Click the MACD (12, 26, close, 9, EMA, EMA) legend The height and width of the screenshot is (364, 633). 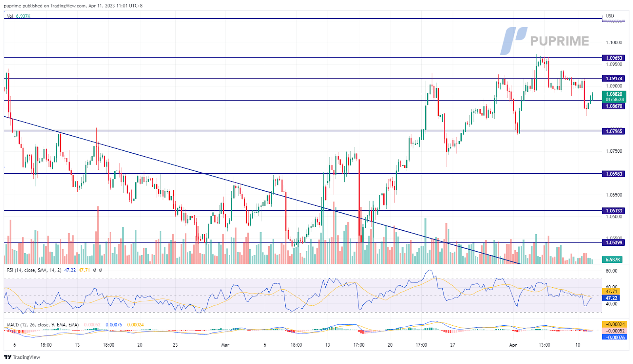click(43, 325)
